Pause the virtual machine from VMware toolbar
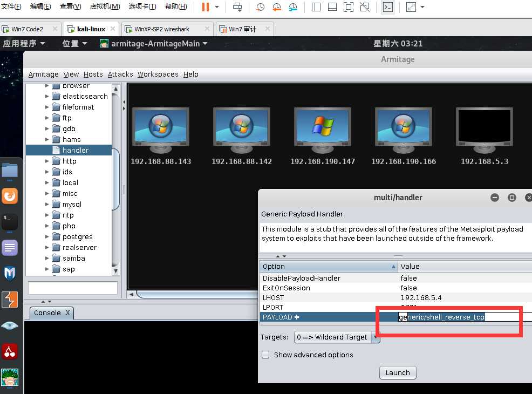532x394 pixels. tap(205, 7)
